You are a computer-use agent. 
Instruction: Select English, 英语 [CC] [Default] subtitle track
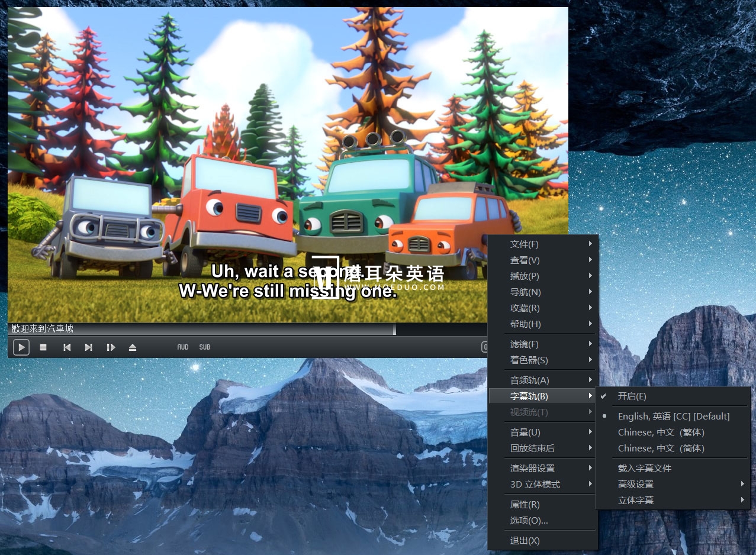(673, 417)
